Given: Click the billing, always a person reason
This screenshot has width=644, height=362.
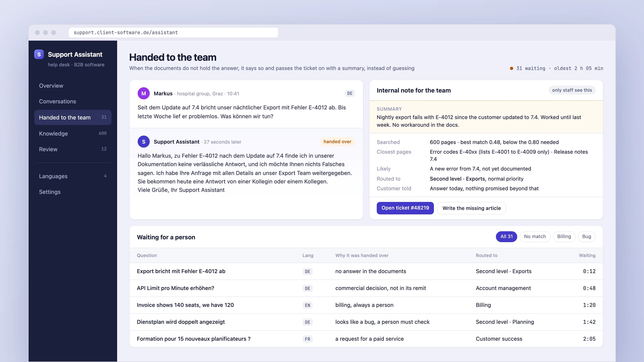Looking at the screenshot, I should pyautogui.click(x=364, y=305).
